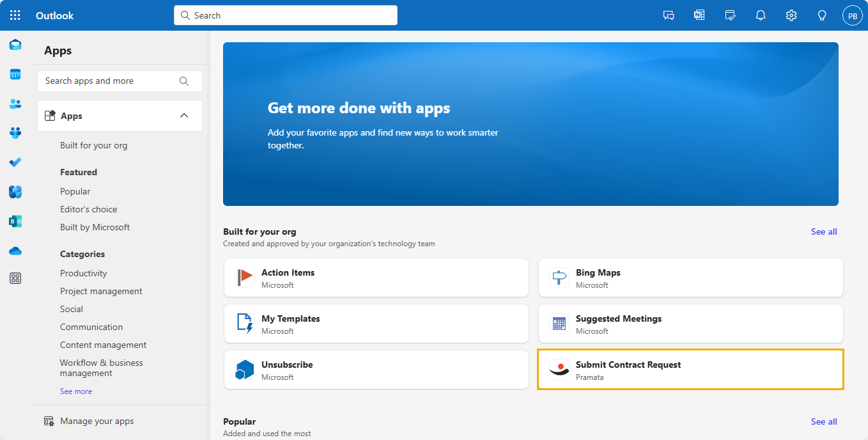The height and width of the screenshot is (440, 868).
Task: Open the My Templates app card
Action: click(376, 324)
